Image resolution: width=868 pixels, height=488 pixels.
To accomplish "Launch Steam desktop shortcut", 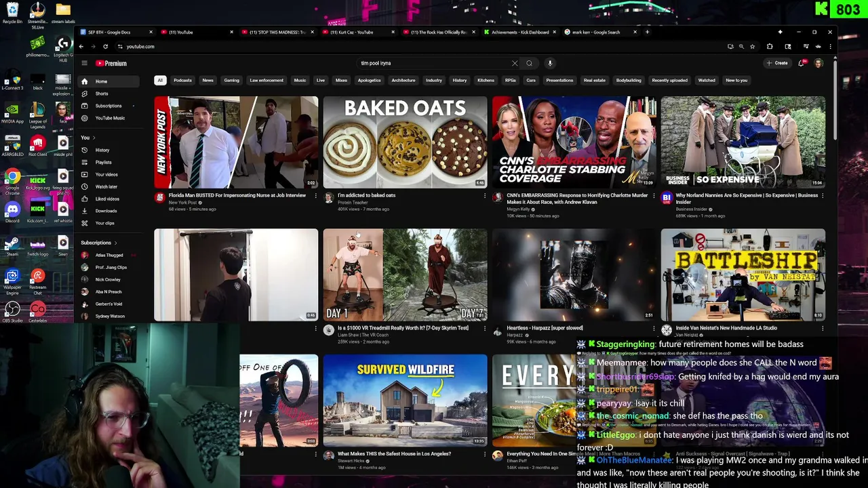I will 12,245.
